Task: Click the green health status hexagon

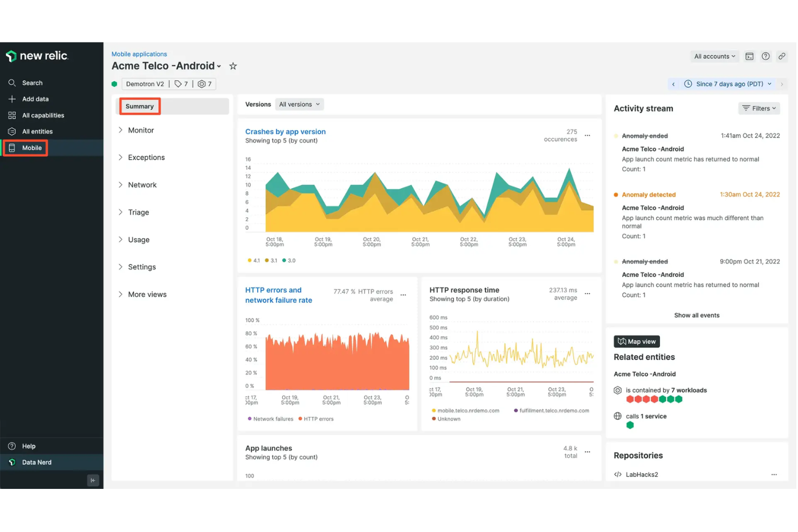Action: click(x=114, y=84)
